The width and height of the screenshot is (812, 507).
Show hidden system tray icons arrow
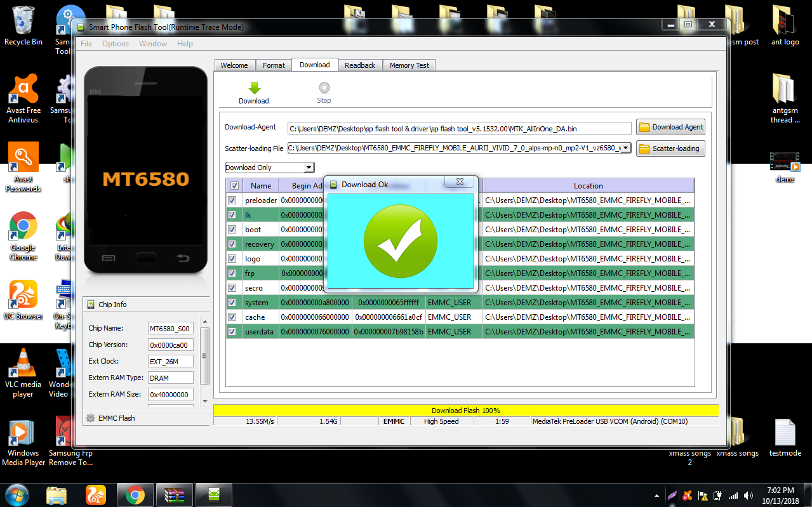[x=657, y=496]
